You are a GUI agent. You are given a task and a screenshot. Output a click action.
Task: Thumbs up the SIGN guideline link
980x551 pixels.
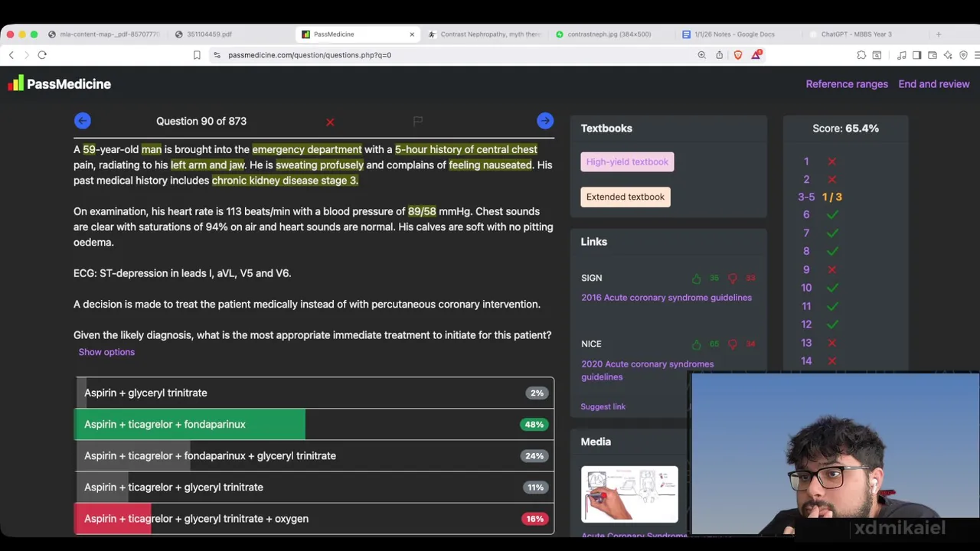pos(696,279)
